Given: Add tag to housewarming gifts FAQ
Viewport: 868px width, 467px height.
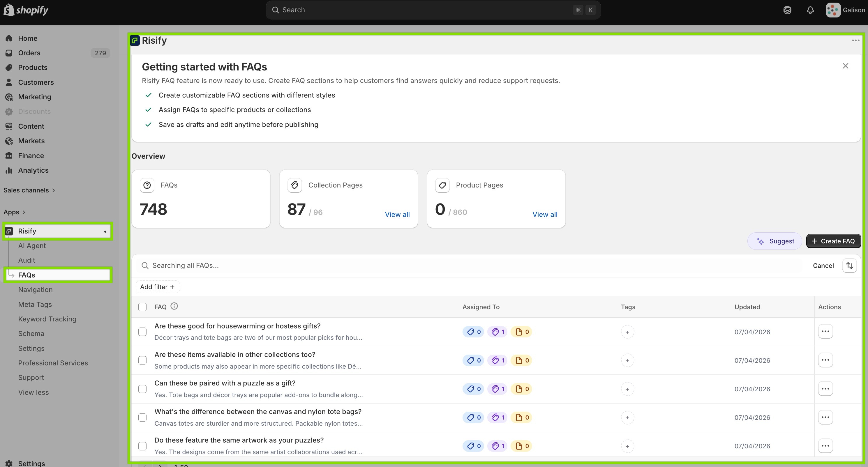Looking at the screenshot, I should coord(627,332).
